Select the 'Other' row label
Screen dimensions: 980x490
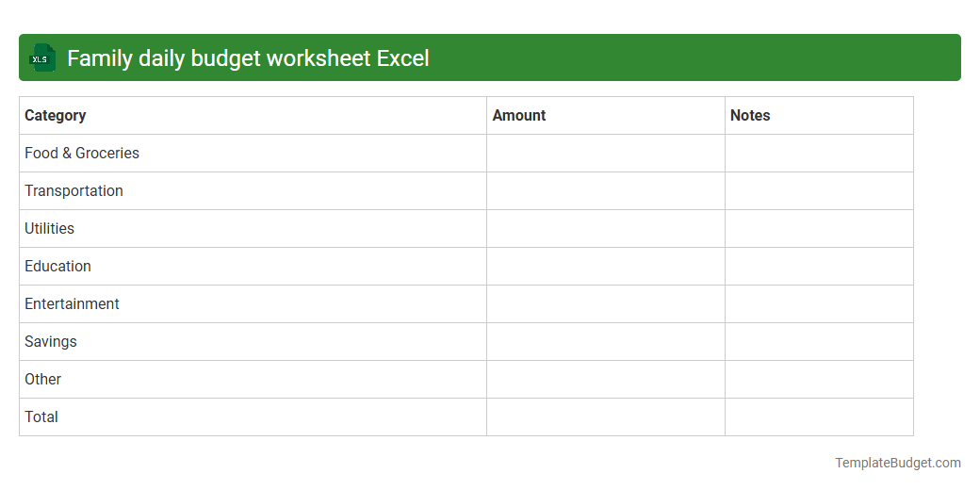point(42,379)
